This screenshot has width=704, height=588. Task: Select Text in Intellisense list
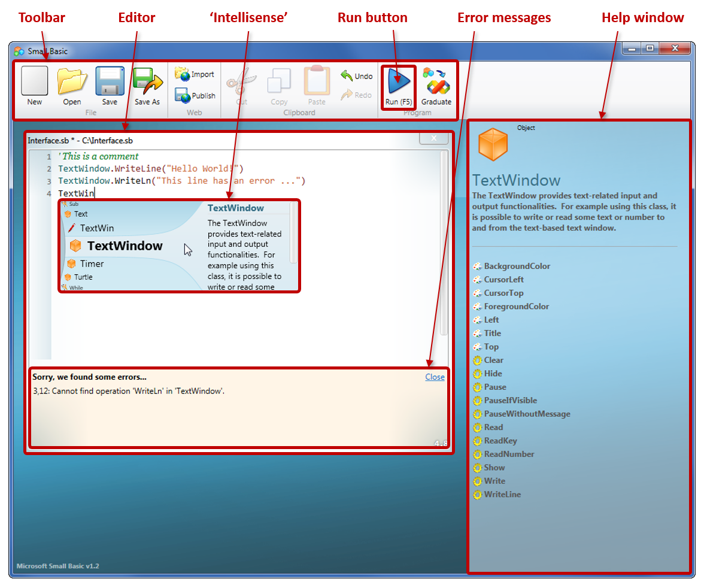coord(76,214)
